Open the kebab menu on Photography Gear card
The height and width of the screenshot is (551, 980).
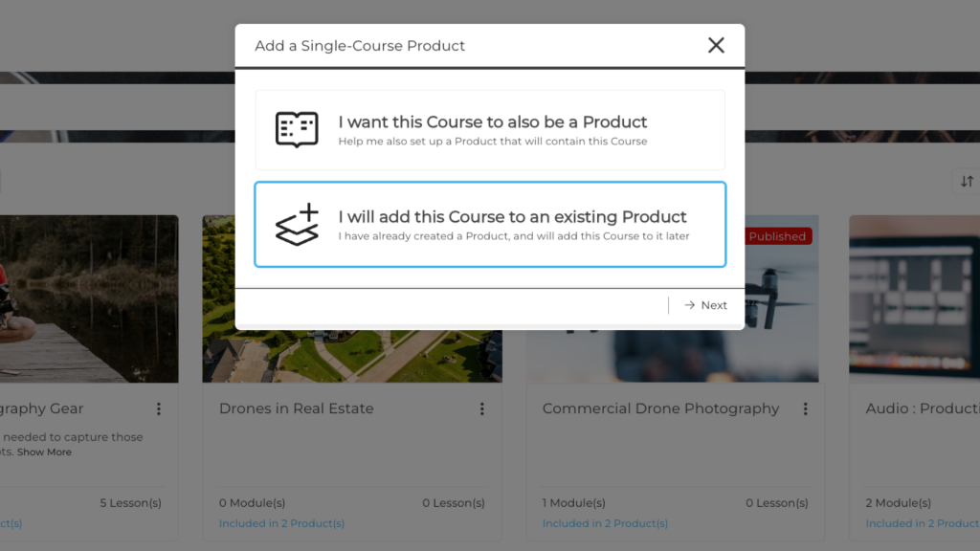[159, 409]
